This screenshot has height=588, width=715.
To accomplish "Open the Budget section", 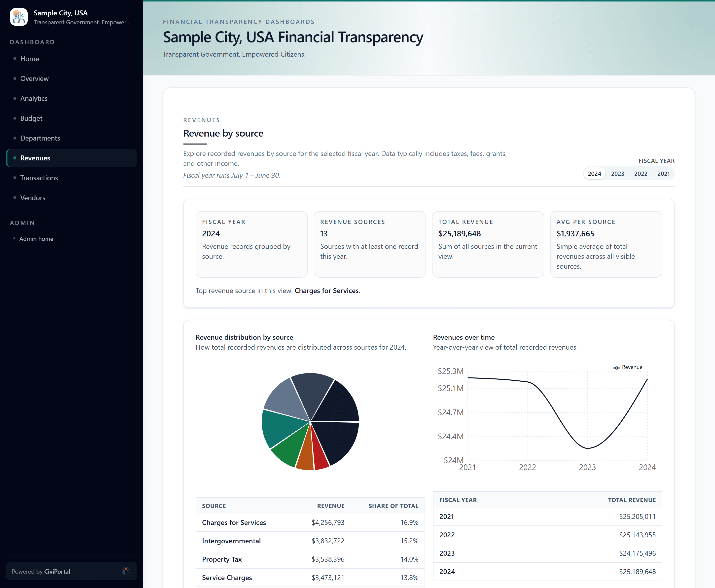I will (31, 118).
